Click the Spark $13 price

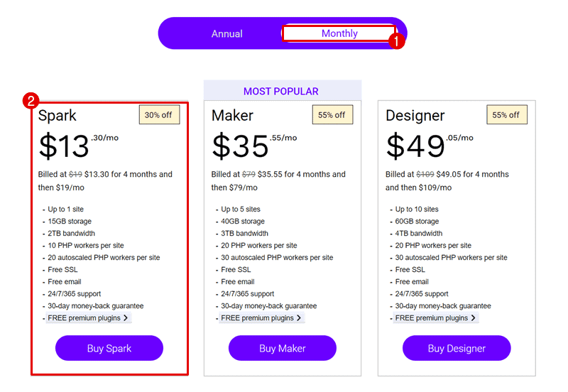point(64,146)
